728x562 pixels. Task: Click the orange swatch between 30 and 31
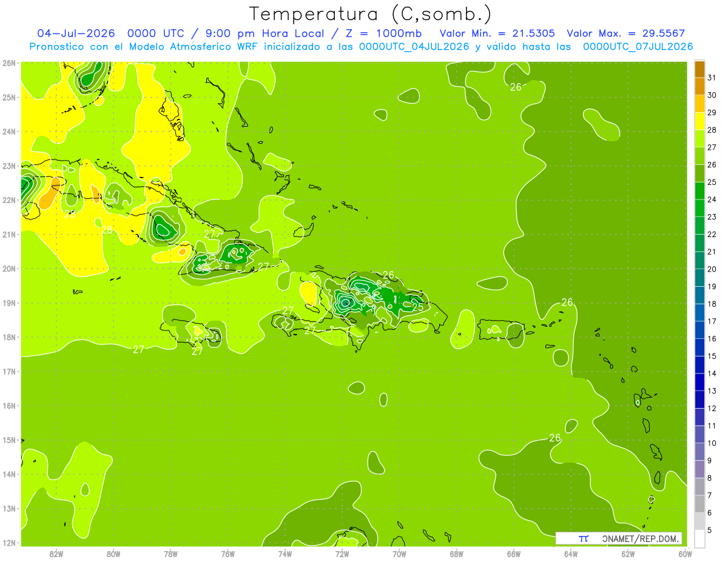[x=699, y=86]
